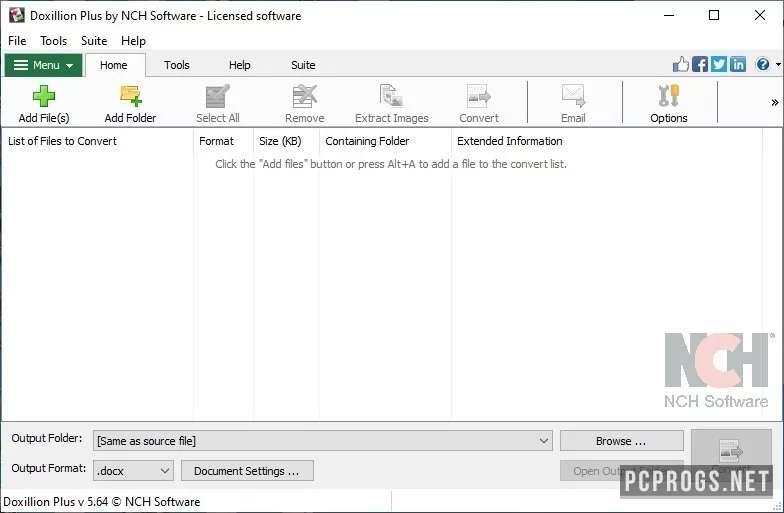Switch to the Tools ribbon tab
The width and height of the screenshot is (784, 513).
pos(176,65)
